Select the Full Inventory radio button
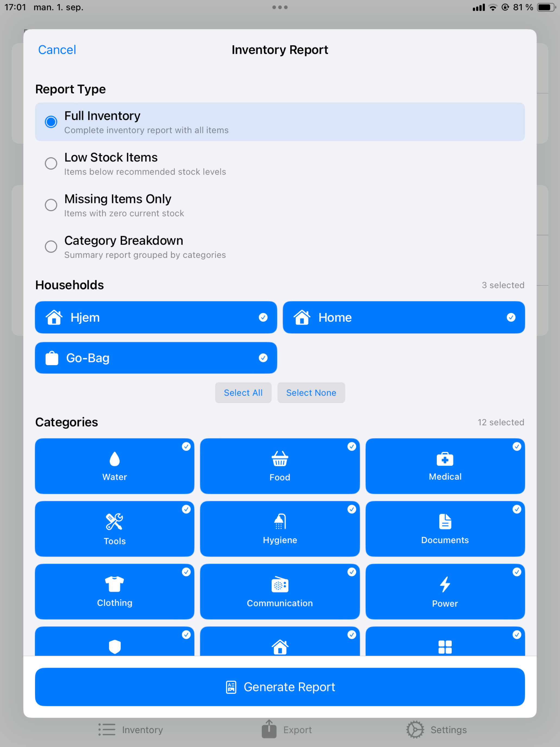Viewport: 560px width, 747px height. pyautogui.click(x=51, y=122)
